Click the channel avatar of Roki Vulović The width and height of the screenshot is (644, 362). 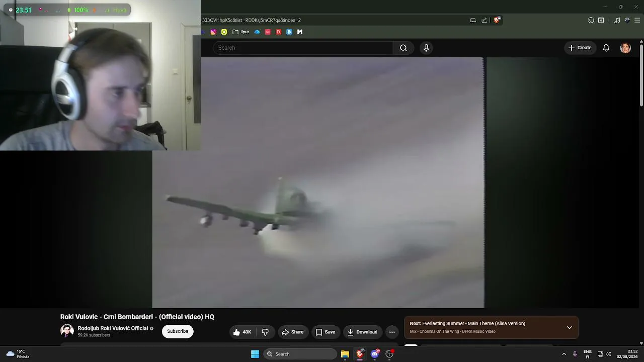pyautogui.click(x=67, y=331)
